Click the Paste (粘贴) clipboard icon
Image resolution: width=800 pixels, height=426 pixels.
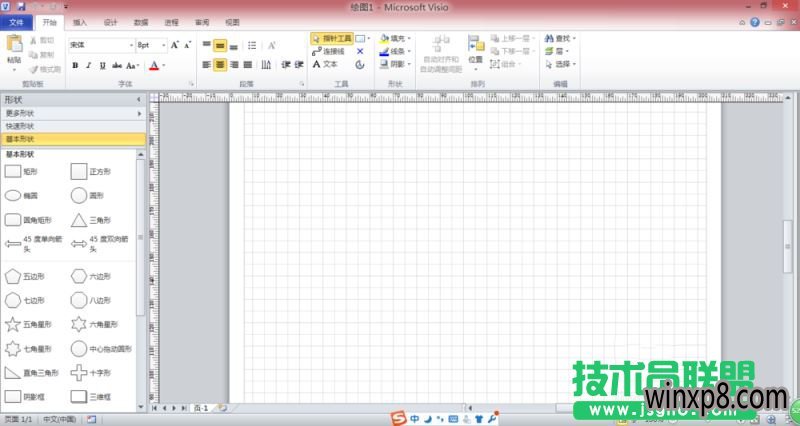(x=14, y=45)
